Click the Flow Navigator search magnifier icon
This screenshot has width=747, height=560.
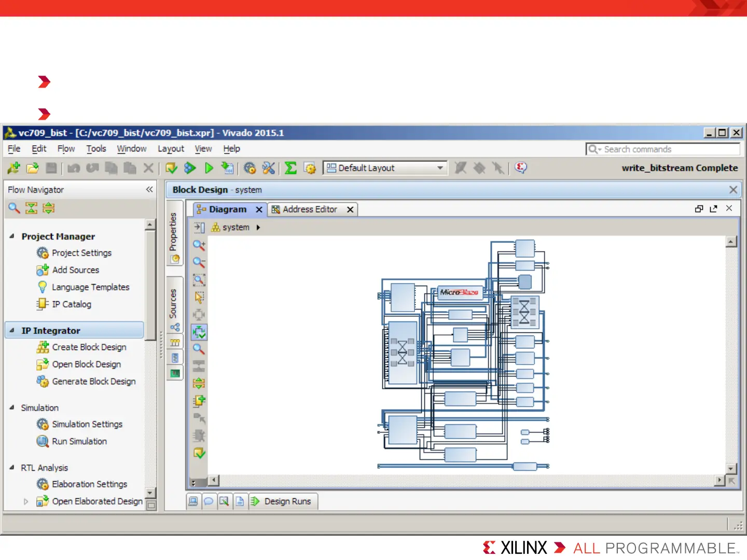(14, 208)
